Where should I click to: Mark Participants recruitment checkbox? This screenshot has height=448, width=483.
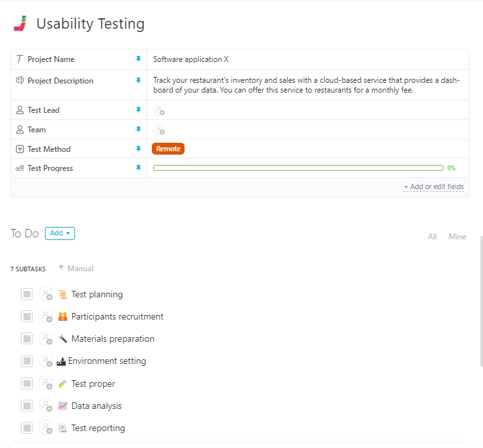point(27,317)
